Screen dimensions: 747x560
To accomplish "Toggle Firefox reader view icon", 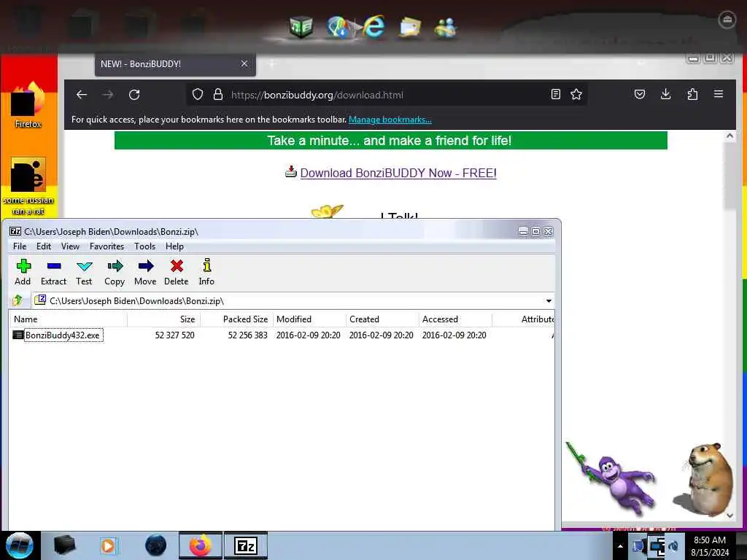I will point(555,94).
